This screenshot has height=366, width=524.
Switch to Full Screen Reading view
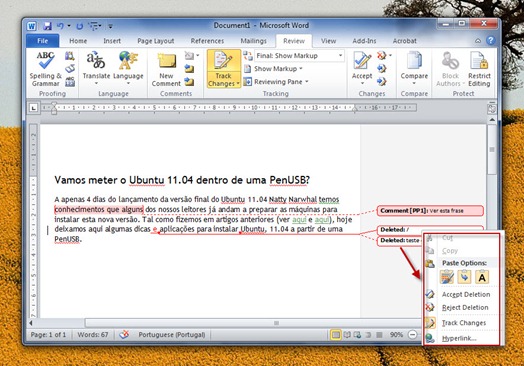tap(347, 335)
